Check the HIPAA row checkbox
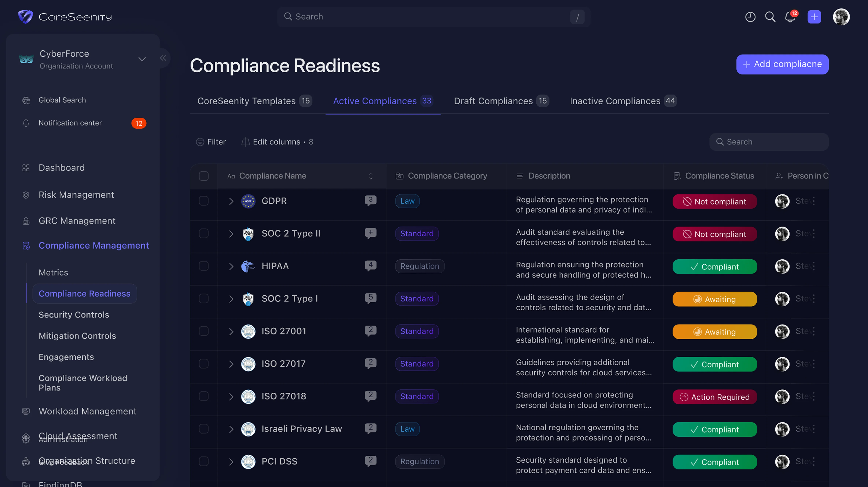This screenshot has height=487, width=868. point(203,266)
